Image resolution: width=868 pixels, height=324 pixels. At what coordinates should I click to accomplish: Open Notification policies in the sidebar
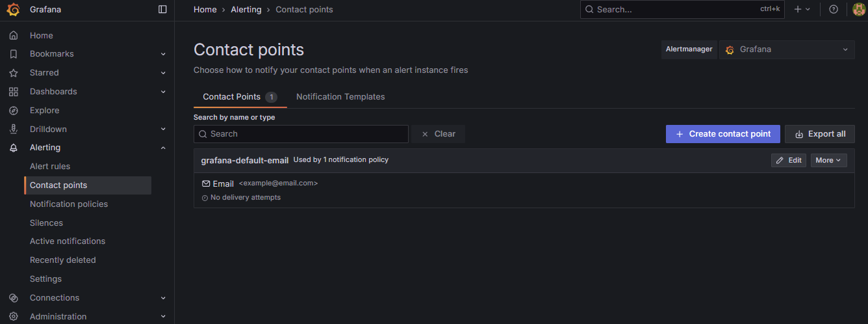pos(69,204)
